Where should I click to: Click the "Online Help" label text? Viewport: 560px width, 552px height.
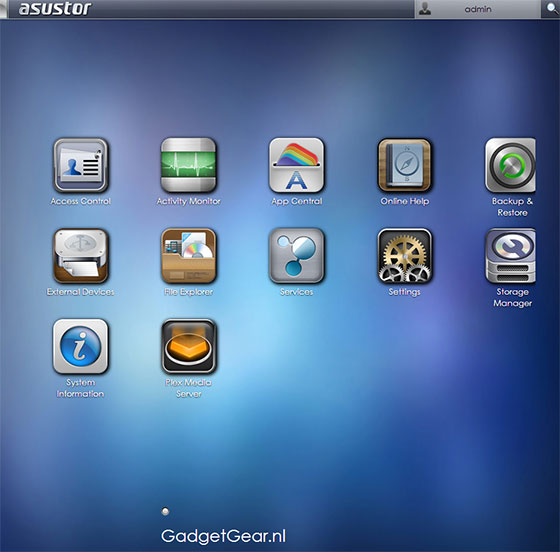pos(405,201)
